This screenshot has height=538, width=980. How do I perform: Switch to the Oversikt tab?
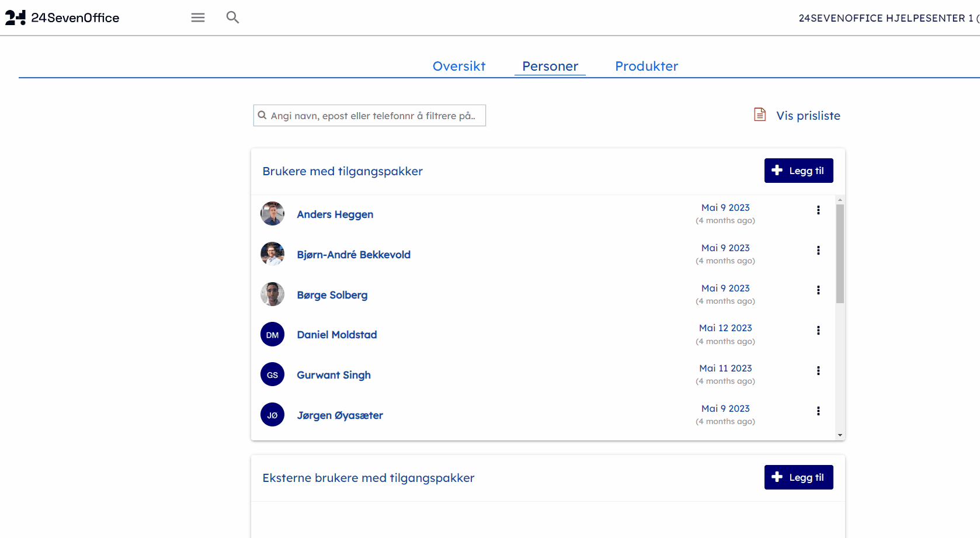click(x=458, y=66)
